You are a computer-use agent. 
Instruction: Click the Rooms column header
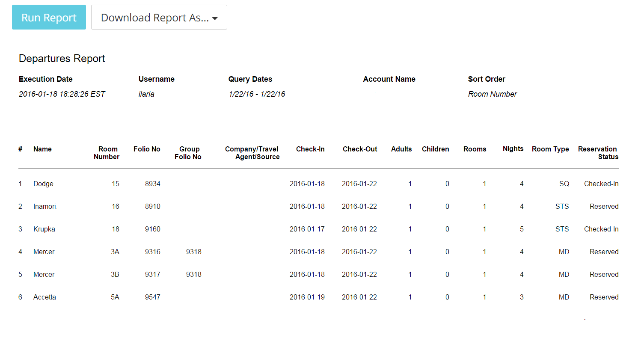click(x=475, y=149)
